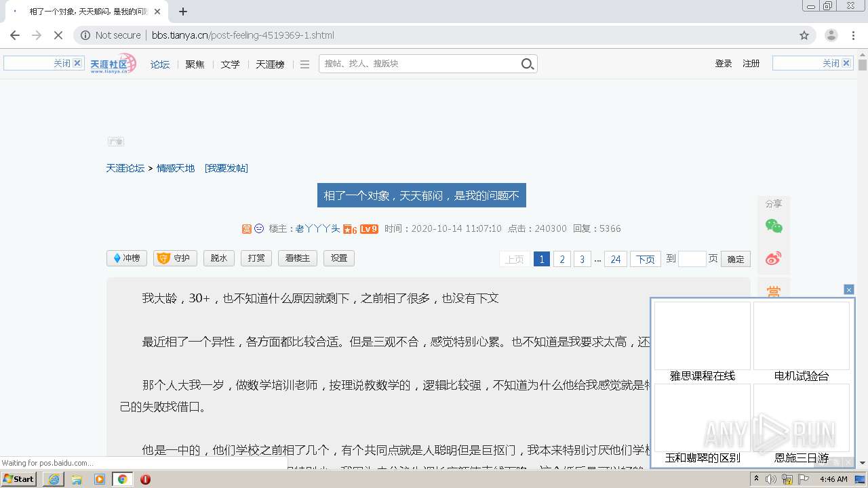Open the media player taskbar icon
The width and height of the screenshot is (868, 488).
coord(100,479)
